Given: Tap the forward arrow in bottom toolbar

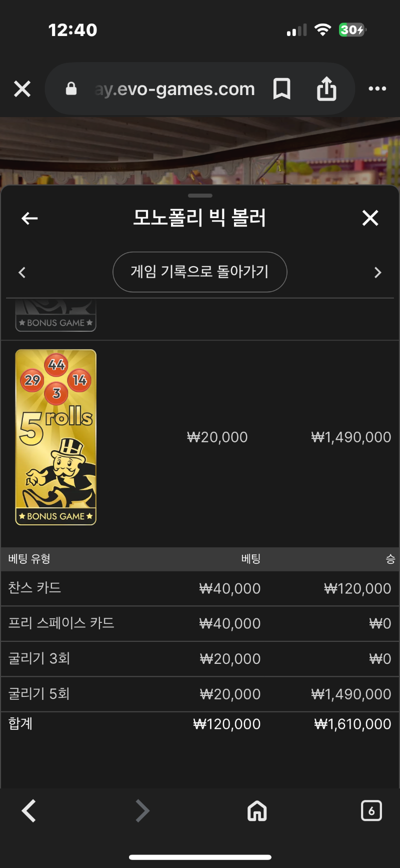Looking at the screenshot, I should 142,811.
